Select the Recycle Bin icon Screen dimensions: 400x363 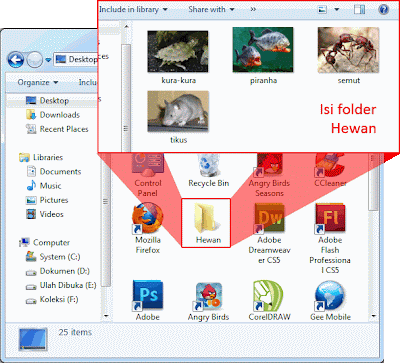(x=209, y=165)
